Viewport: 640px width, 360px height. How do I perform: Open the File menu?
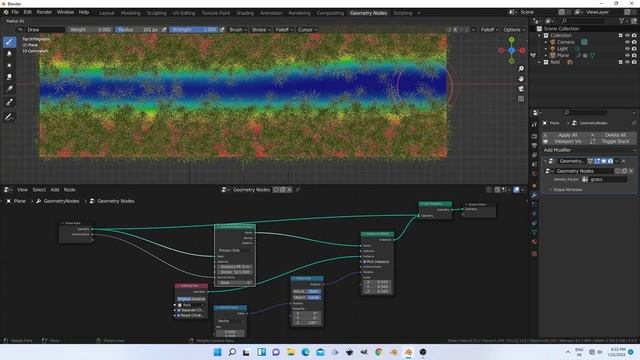tap(15, 12)
